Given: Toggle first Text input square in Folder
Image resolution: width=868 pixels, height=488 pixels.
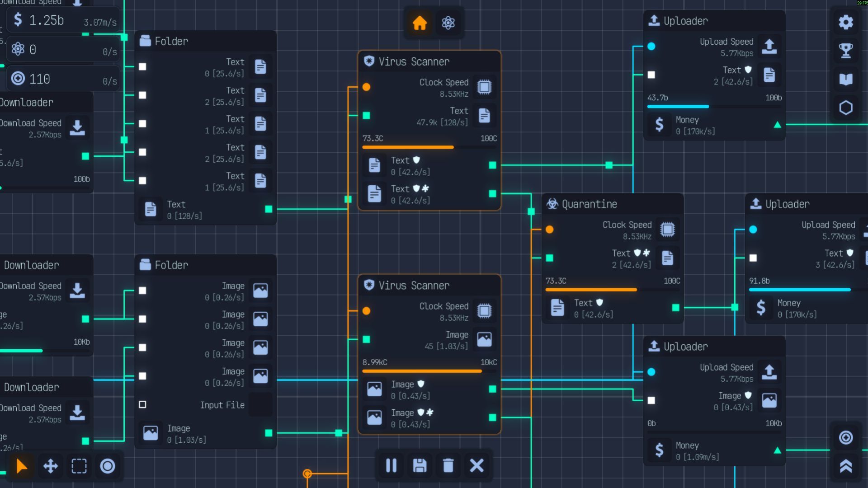Looking at the screenshot, I should click(x=142, y=67).
